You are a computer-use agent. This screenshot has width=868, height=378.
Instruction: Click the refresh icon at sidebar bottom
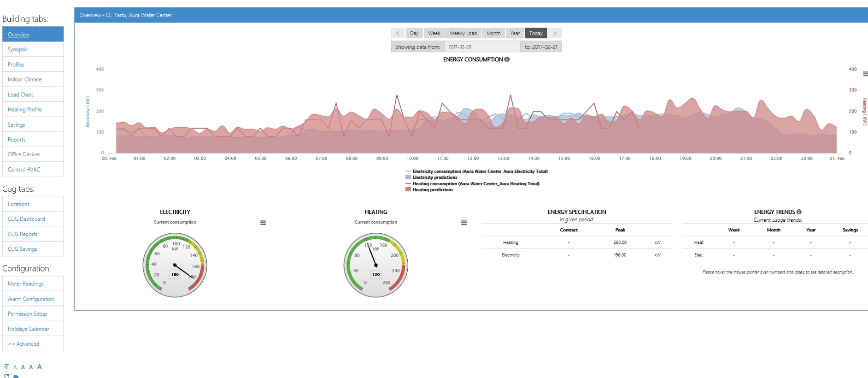click(6, 376)
